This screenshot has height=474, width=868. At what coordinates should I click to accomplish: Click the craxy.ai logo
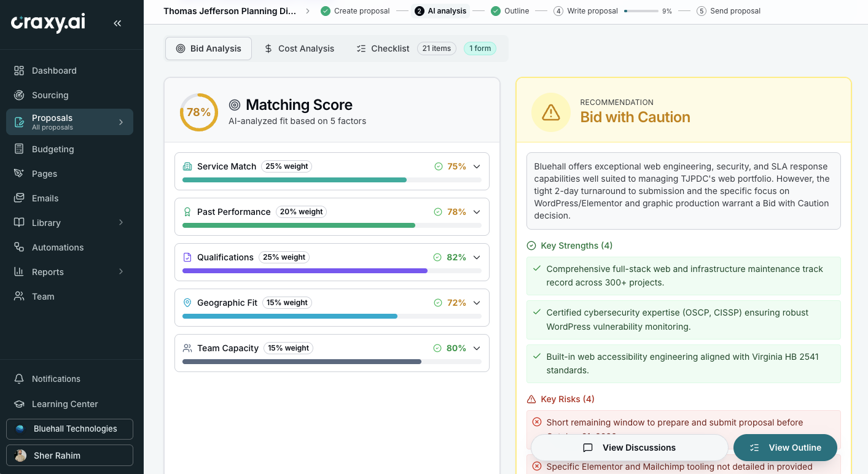pyautogui.click(x=48, y=23)
